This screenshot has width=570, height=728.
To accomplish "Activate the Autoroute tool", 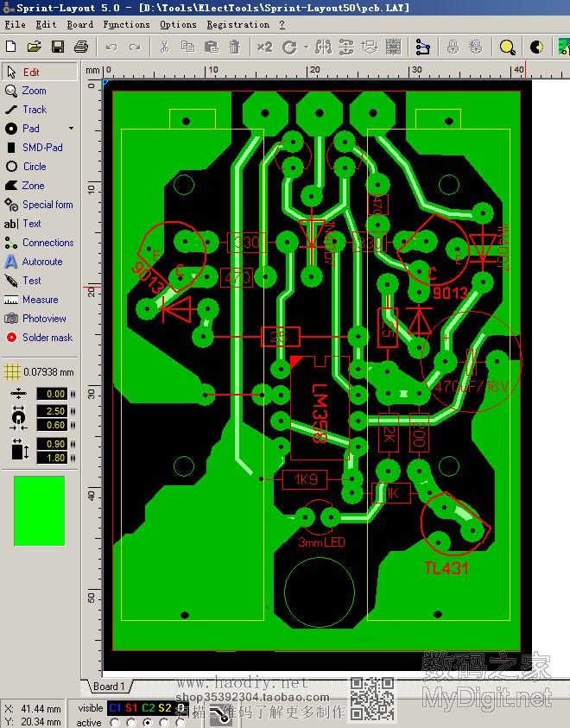I will 41,262.
